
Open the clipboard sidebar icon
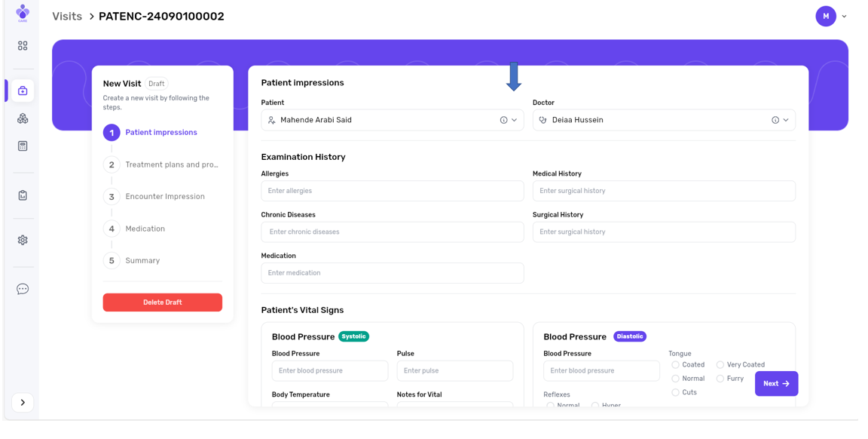pyautogui.click(x=23, y=195)
